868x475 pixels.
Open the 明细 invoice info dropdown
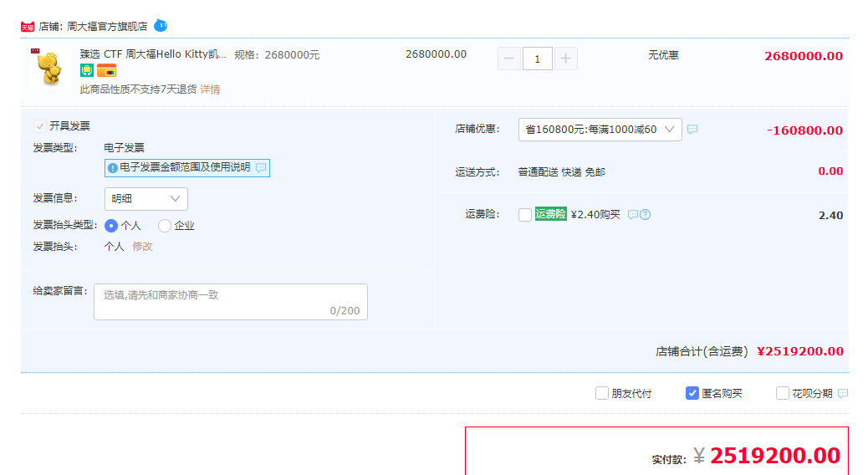click(146, 199)
